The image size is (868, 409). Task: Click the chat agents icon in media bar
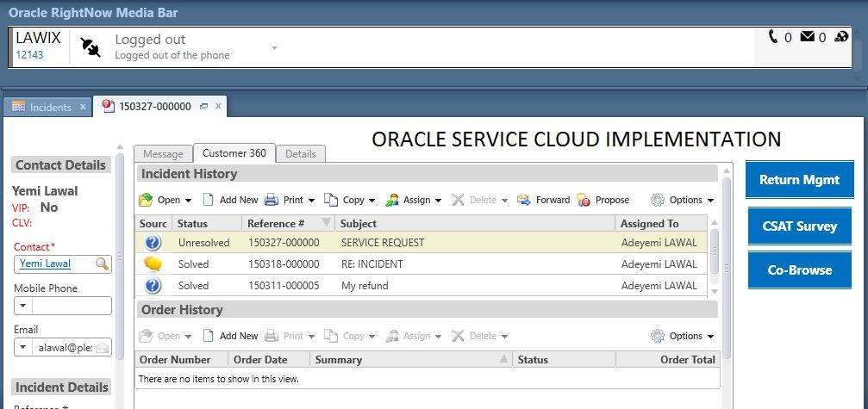[x=841, y=36]
